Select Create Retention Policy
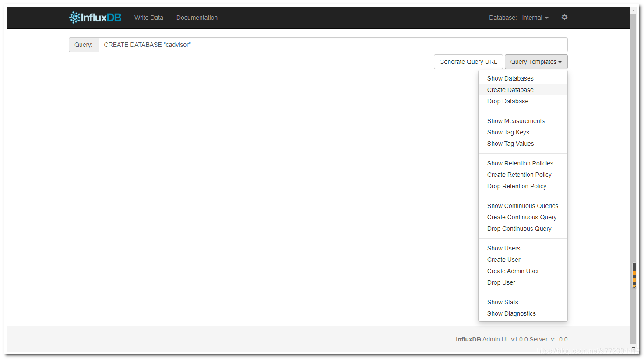Image resolution: width=644 pixels, height=359 pixels. pos(523,175)
